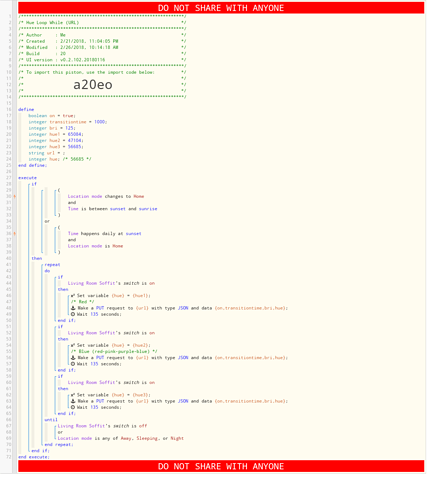
Task: Click the 'boolean on = true' variable definition
Action: tap(52, 116)
